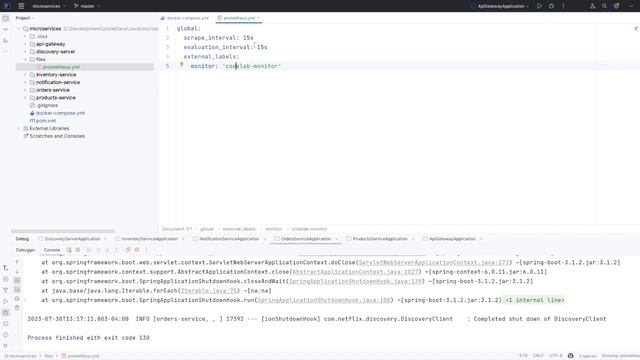Switch to the NotificationServiceApplication debug tab
This screenshot has width=640, height=360.
(229, 239)
